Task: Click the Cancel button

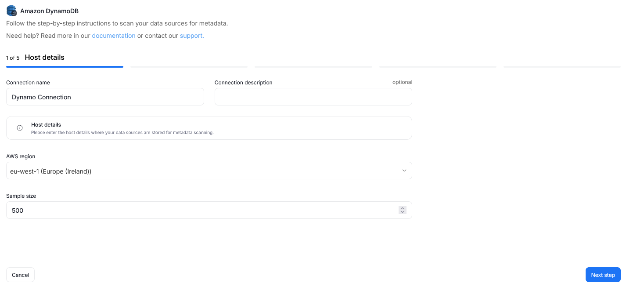Action: [20, 275]
